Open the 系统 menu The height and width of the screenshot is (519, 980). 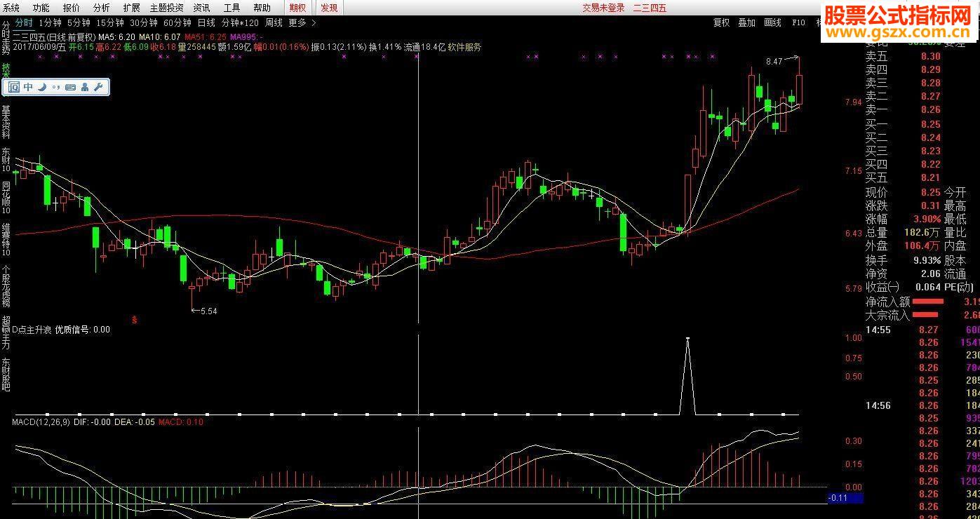(x=11, y=8)
